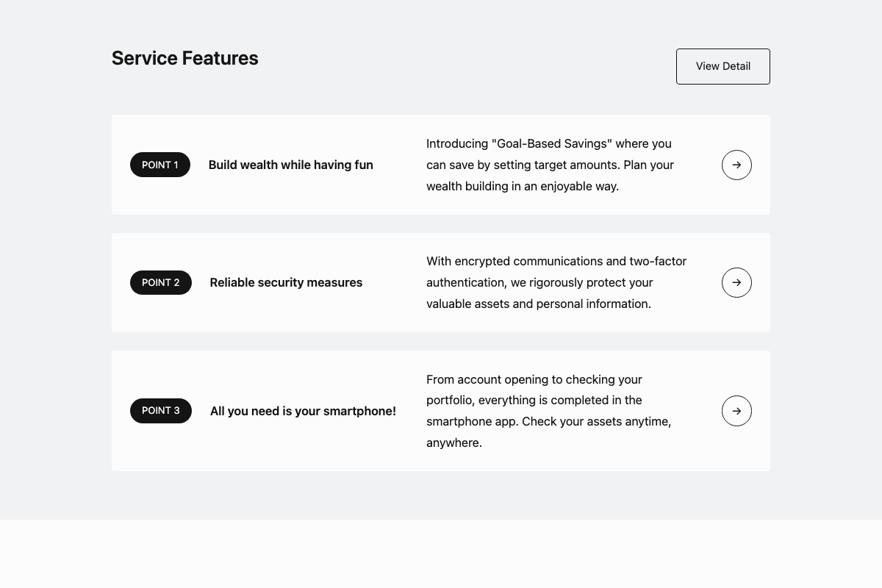Click the POINT 1 badge

coord(160,165)
